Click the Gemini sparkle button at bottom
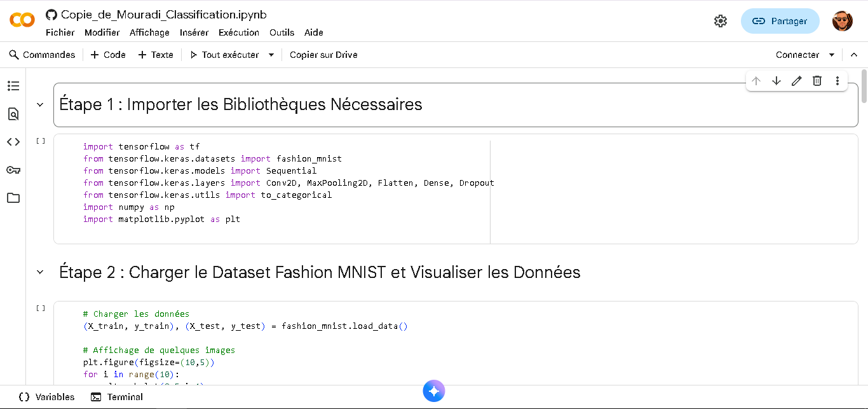The image size is (868, 409). 434,391
